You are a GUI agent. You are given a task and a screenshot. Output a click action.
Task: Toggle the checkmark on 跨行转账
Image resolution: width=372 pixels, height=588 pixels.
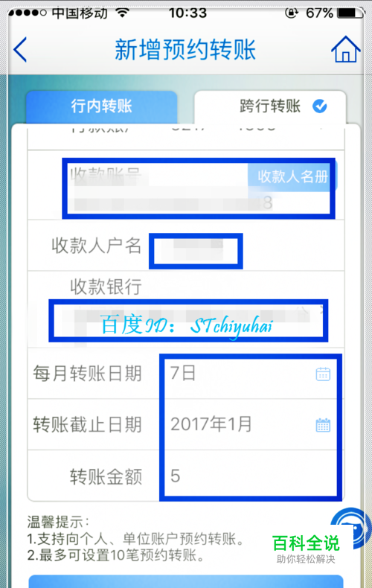click(x=320, y=106)
